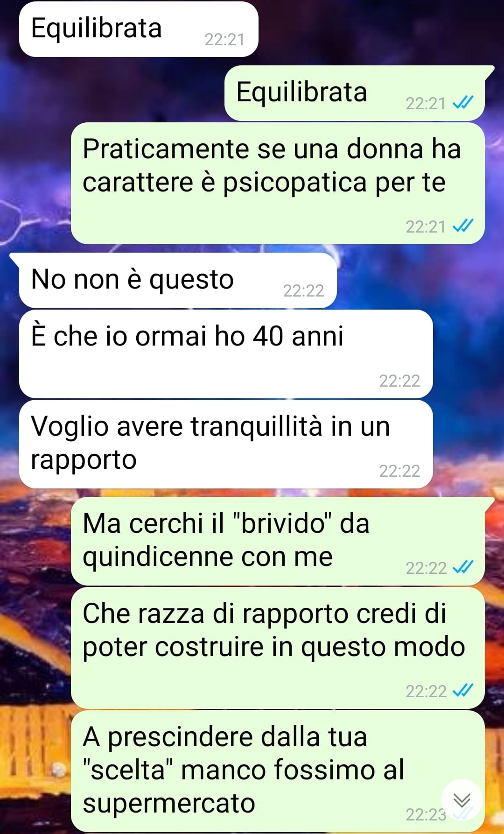Tap read ticks on "Che razza di rapporto" message
This screenshot has width=504, height=834.
click(x=463, y=690)
